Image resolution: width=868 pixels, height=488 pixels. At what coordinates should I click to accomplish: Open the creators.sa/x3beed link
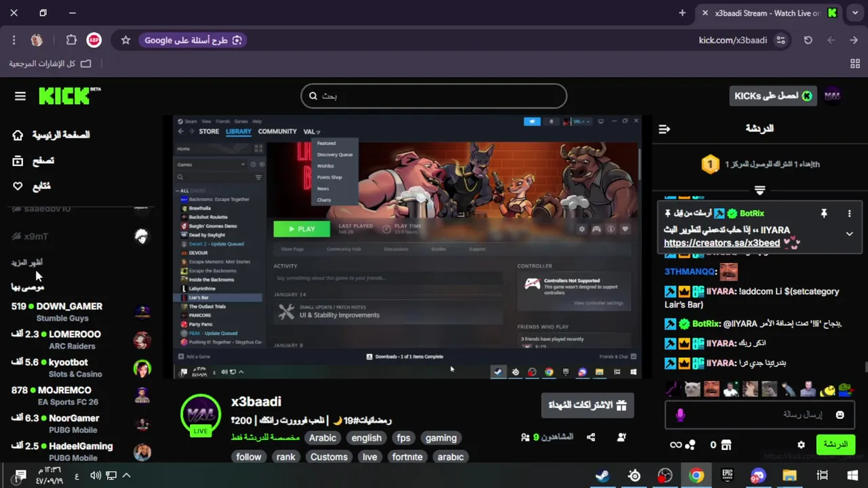pyautogui.click(x=722, y=243)
